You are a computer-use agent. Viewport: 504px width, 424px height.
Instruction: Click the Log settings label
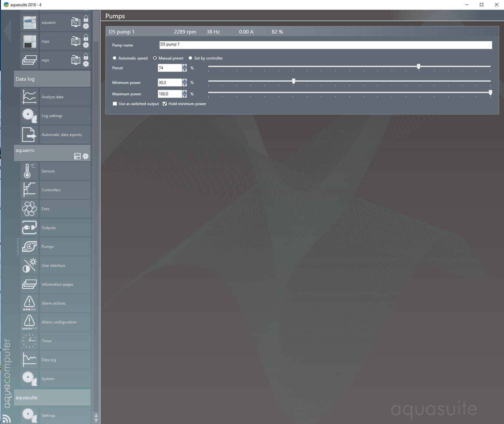pos(52,116)
